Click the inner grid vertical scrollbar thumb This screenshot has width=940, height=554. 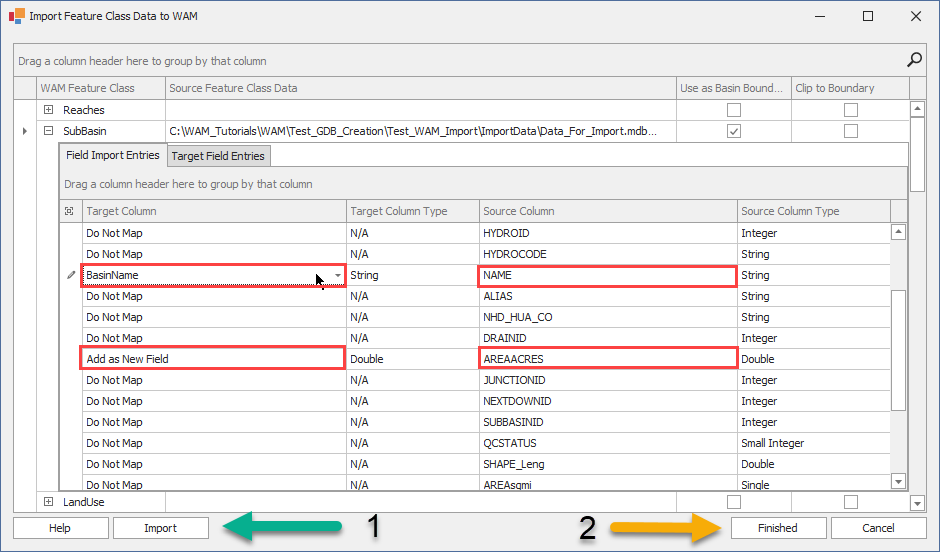898,350
